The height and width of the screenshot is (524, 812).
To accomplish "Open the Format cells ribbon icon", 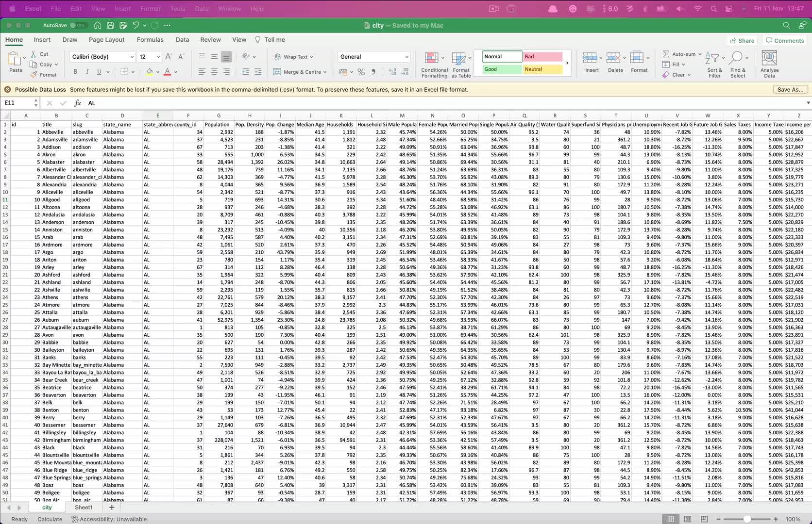I will (x=637, y=58).
